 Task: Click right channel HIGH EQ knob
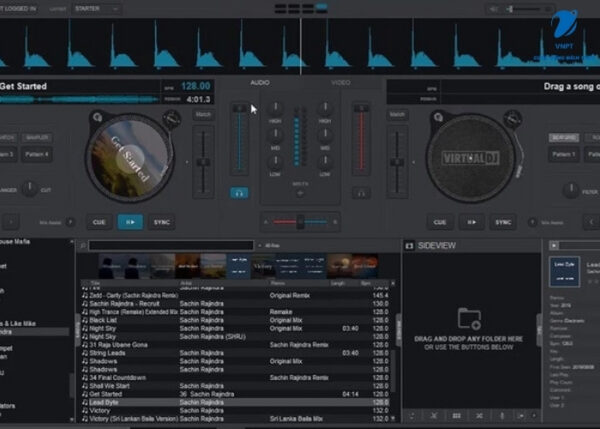tap(325, 109)
